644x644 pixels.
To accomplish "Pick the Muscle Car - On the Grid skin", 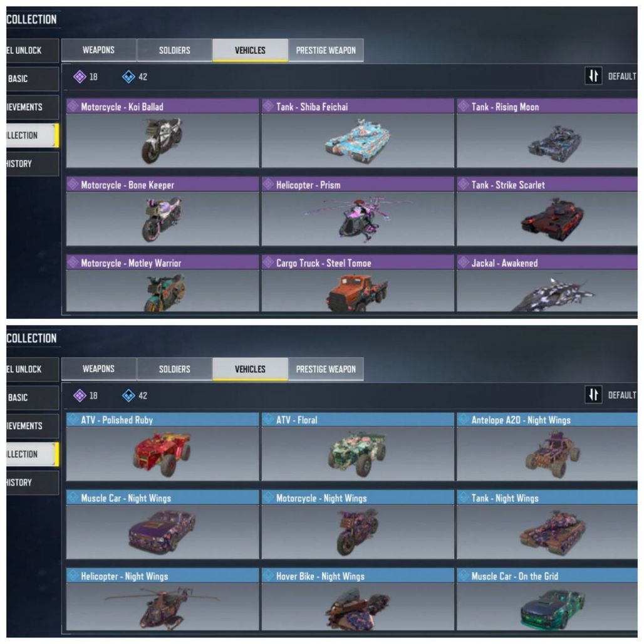I will (547, 599).
